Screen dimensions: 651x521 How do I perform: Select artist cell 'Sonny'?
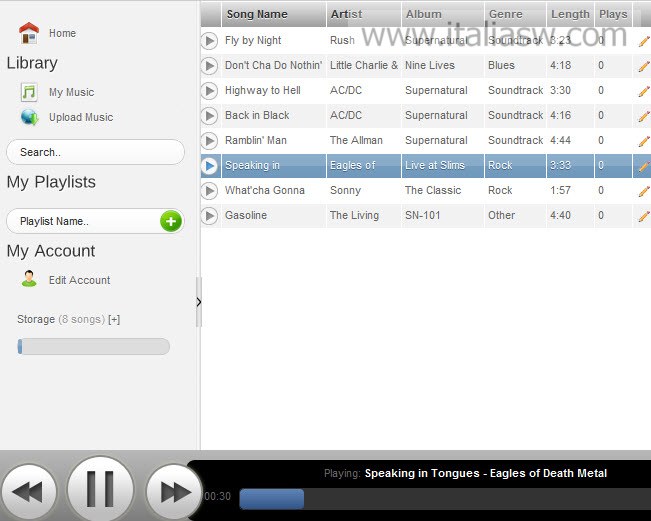(364, 190)
